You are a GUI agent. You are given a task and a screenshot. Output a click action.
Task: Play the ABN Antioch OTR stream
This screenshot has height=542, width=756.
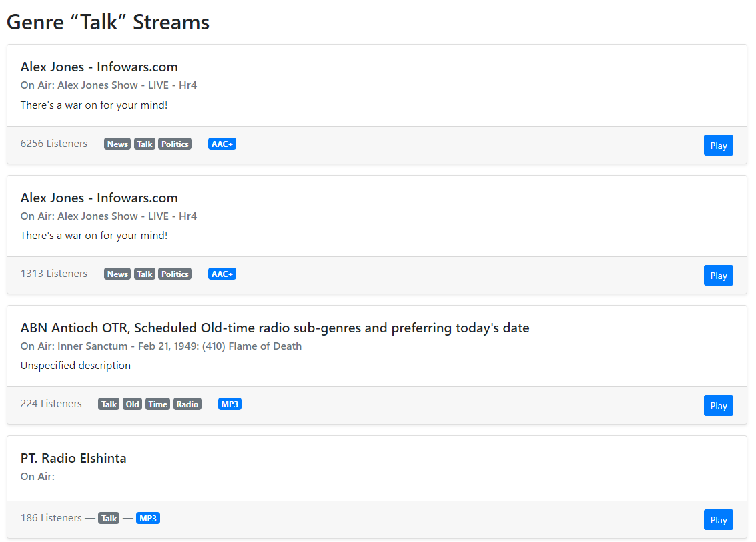[x=718, y=406]
